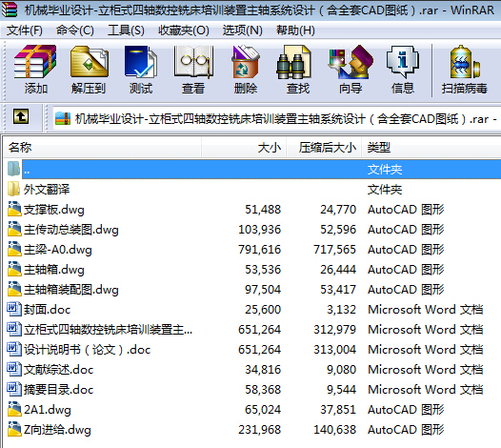501x448 pixels.
Task: Click the 主轴箱.dwg file icon
Action: tap(14, 269)
